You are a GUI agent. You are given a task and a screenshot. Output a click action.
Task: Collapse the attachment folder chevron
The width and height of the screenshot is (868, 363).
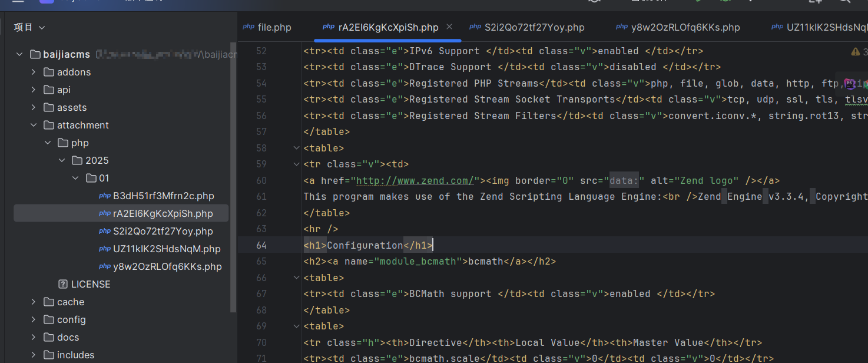click(x=34, y=125)
